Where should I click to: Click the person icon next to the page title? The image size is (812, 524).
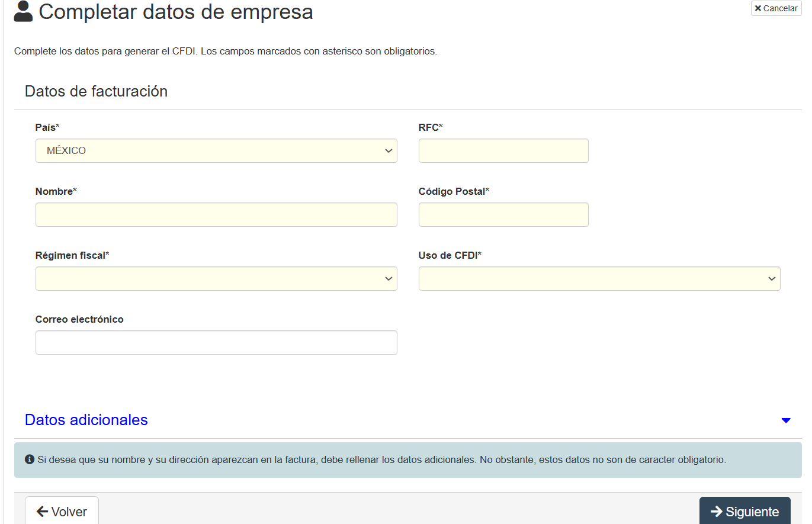(x=22, y=12)
